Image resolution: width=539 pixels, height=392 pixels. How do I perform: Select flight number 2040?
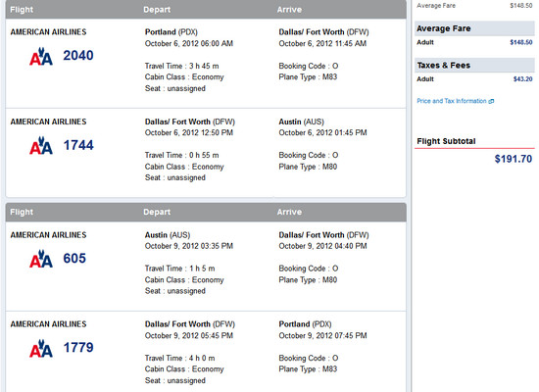click(x=78, y=55)
